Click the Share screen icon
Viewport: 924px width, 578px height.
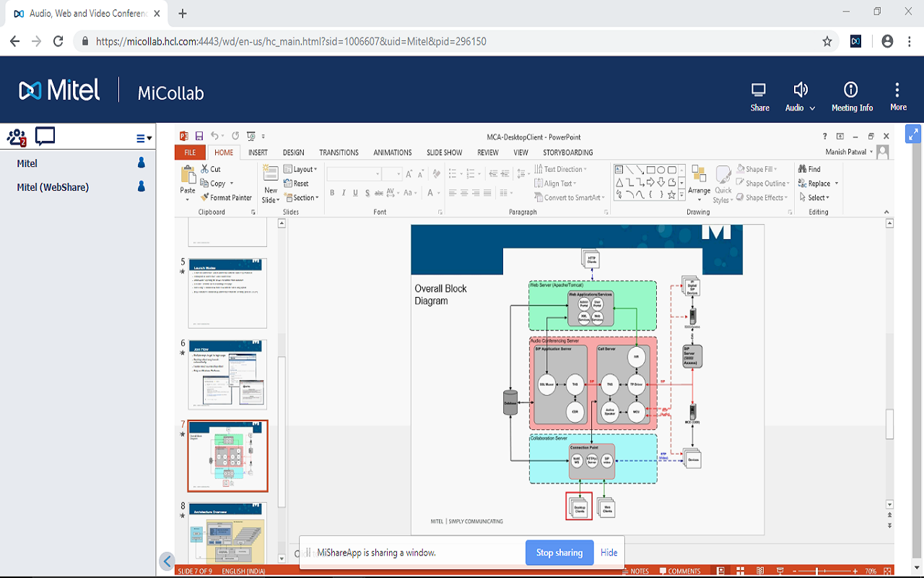coord(759,90)
